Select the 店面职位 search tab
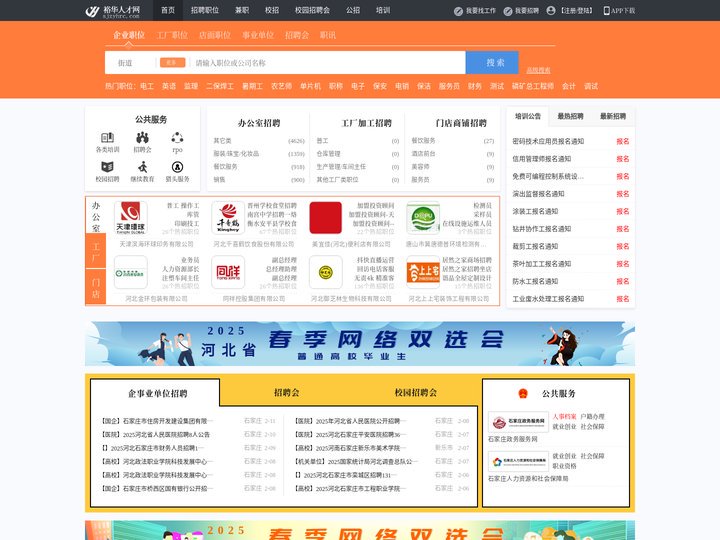Image resolution: width=720 pixels, height=540 pixels. [x=215, y=35]
